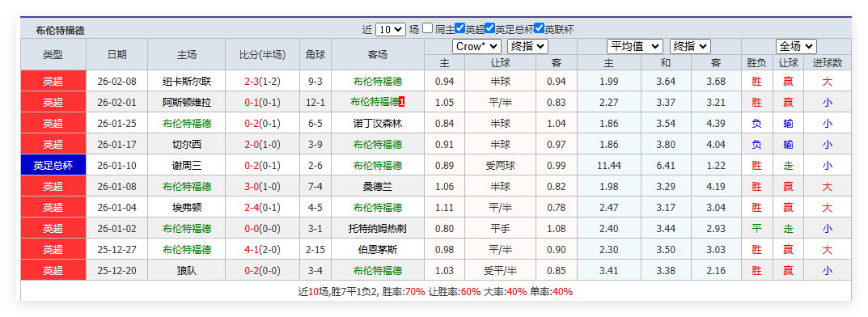Open the 切尔西 team link
The height and width of the screenshot is (317, 868).
point(187,145)
